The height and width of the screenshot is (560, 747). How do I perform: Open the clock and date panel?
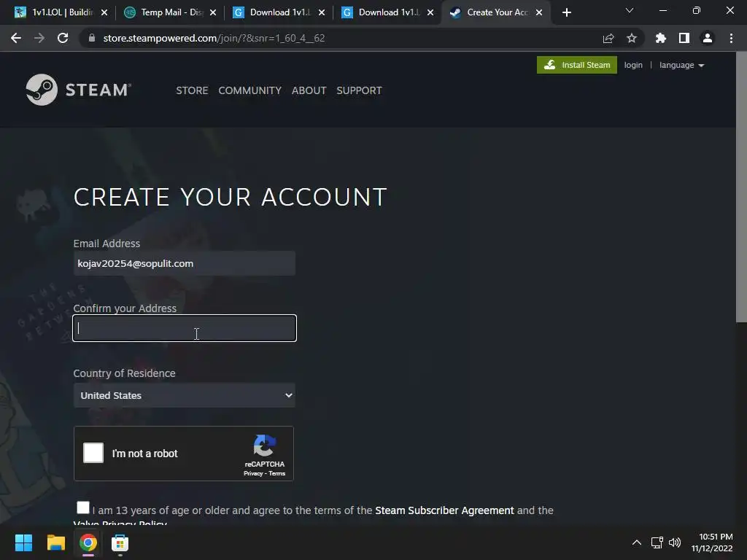712,542
